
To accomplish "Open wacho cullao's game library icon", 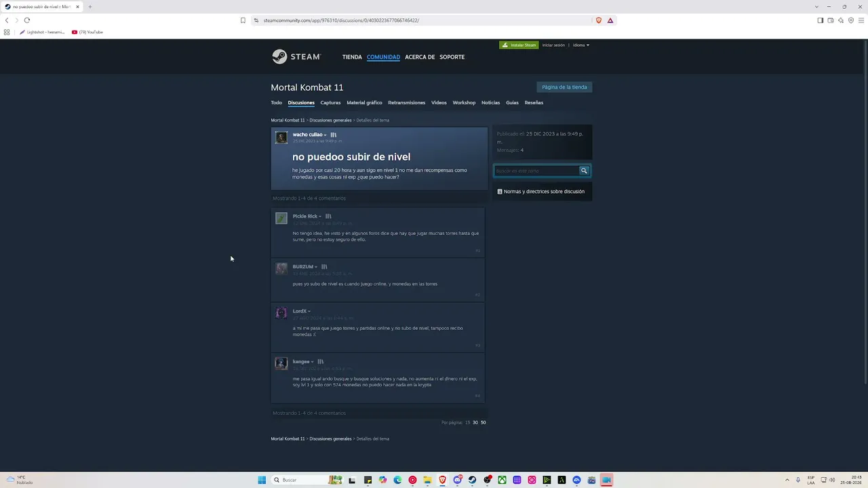I will [333, 135].
